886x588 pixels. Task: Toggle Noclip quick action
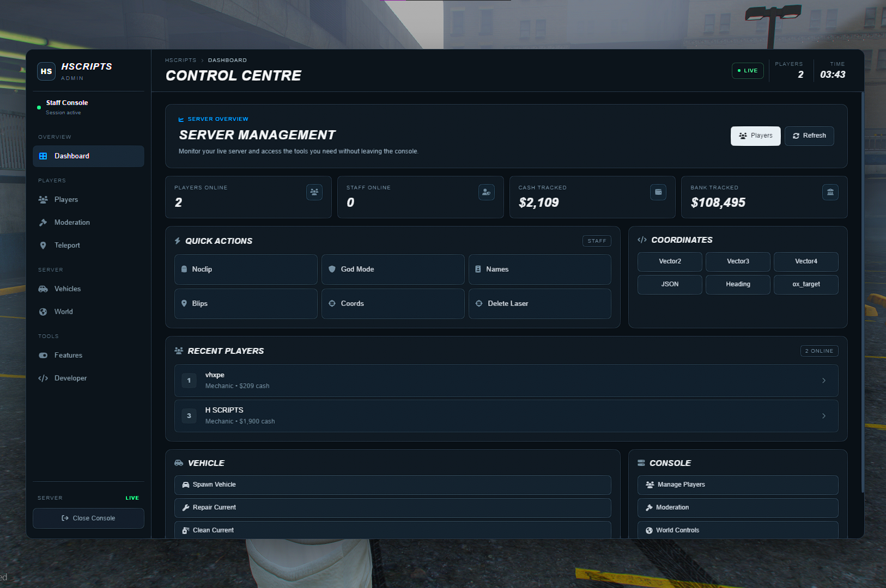click(x=246, y=269)
